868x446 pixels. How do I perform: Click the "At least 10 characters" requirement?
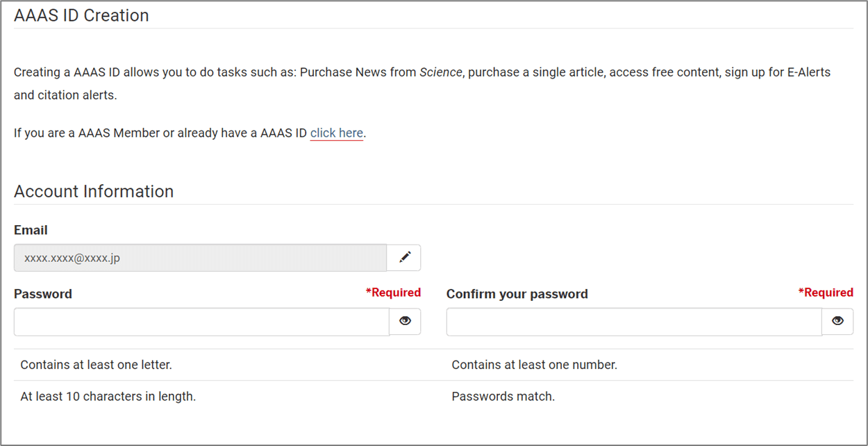(x=108, y=397)
